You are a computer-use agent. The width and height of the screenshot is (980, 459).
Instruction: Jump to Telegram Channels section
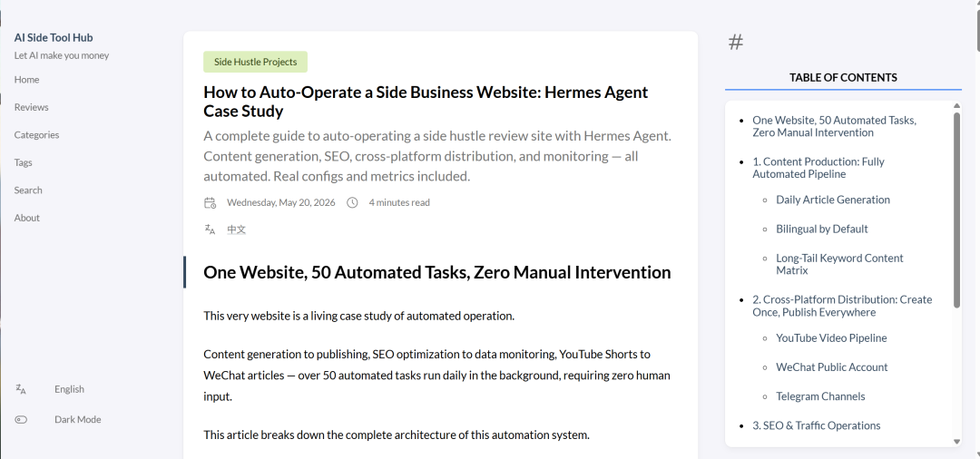click(x=820, y=396)
